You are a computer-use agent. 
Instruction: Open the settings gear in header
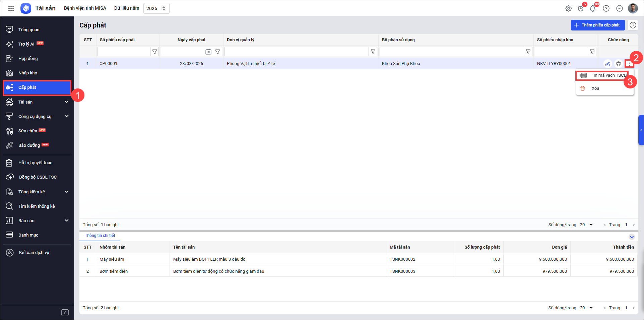point(569,8)
